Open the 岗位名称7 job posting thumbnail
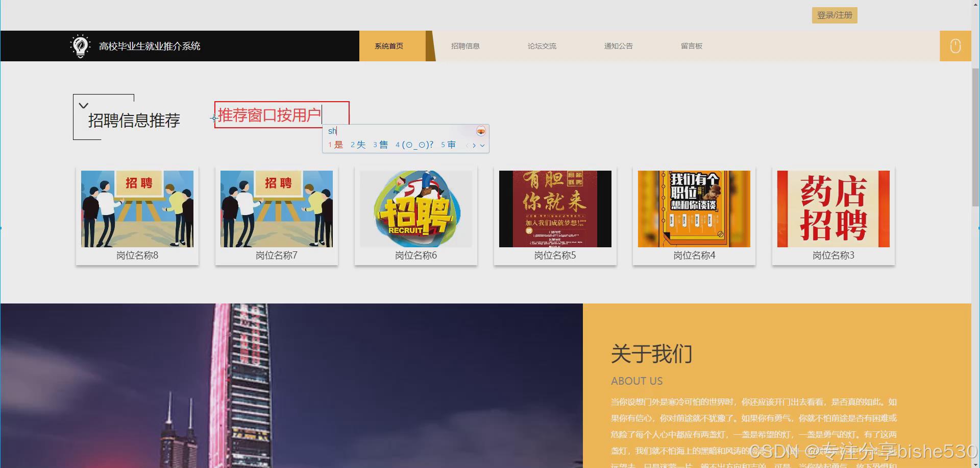980x468 pixels. click(x=276, y=208)
